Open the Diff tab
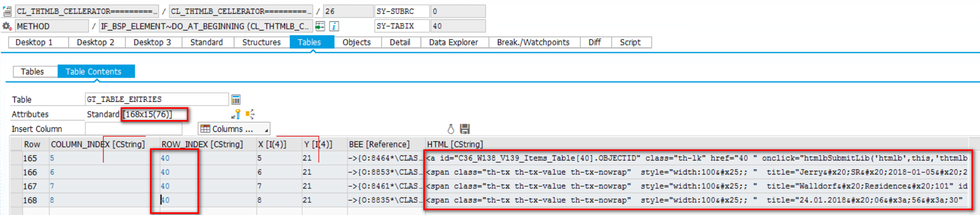Image resolution: width=980 pixels, height=215 pixels. (x=595, y=42)
